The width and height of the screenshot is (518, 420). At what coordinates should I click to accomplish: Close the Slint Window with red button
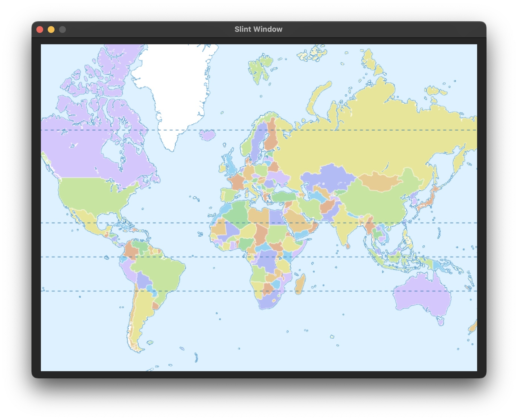(40, 30)
